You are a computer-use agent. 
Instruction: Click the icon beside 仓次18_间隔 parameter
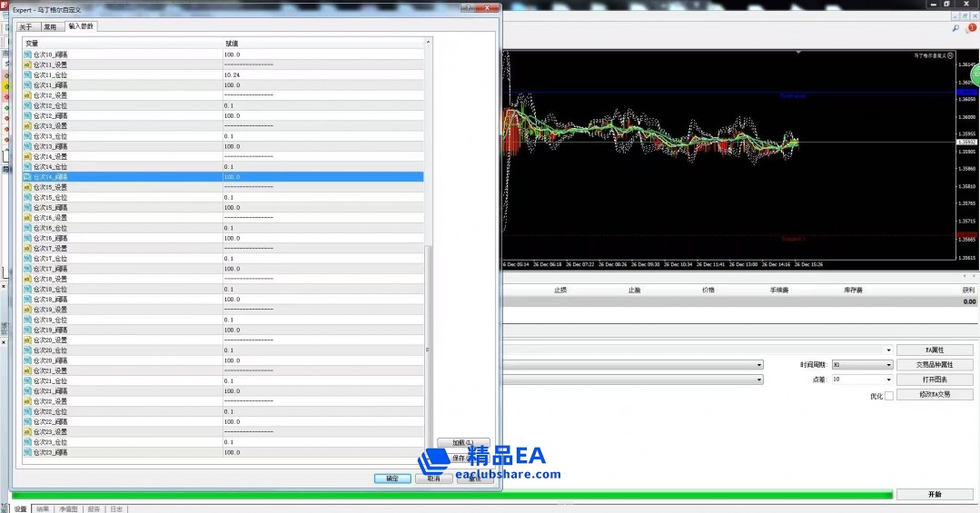tap(27, 299)
